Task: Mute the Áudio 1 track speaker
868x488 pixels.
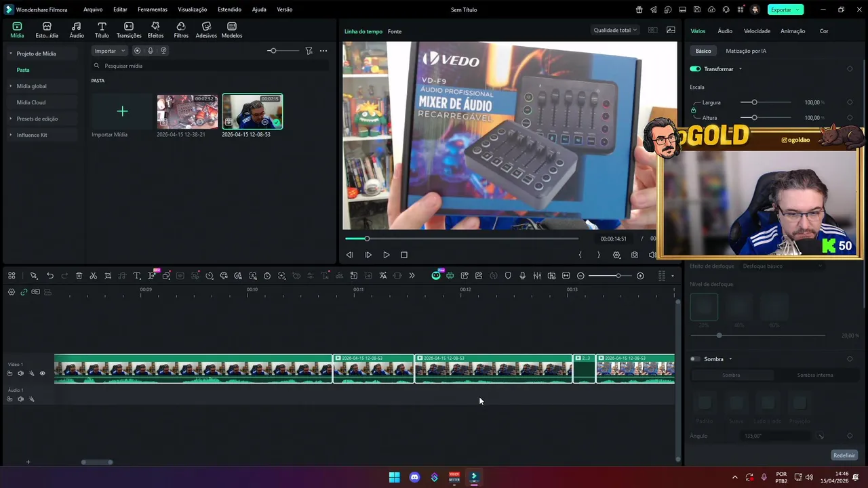Action: pos(20,399)
